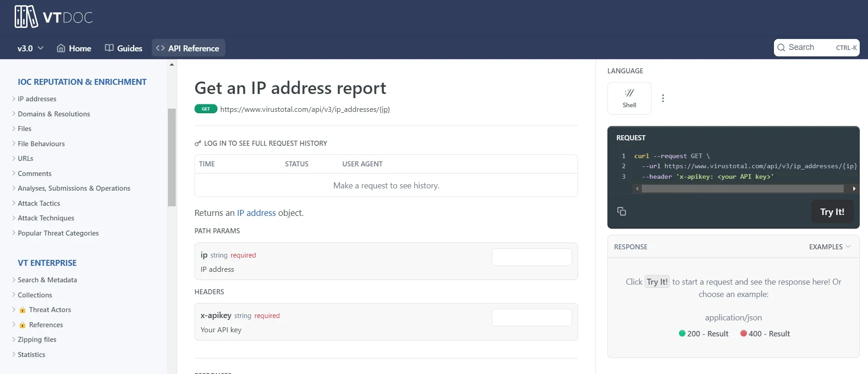868x374 pixels.
Task: Expand the Attack Tactics chevron
Action: tap(14, 203)
